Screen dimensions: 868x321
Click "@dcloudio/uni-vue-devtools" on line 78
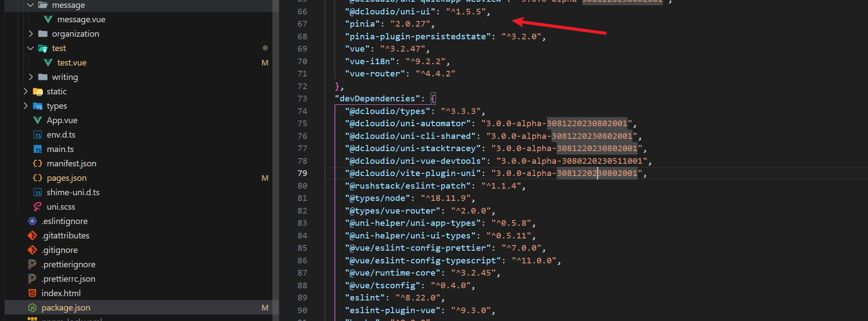[415, 161]
